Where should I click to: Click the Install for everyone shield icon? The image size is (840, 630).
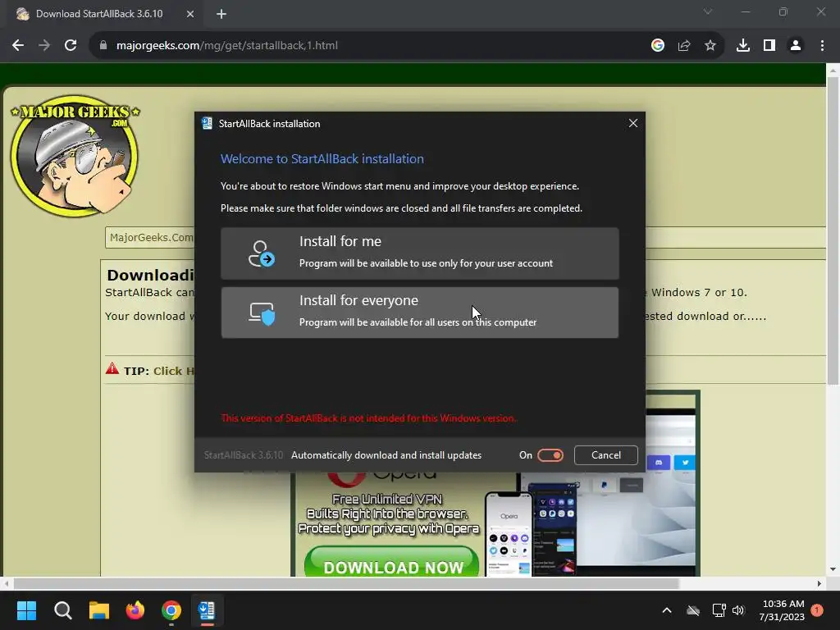coord(262,313)
